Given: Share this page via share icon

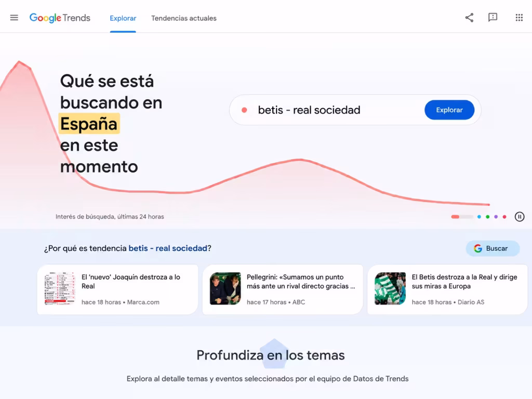Looking at the screenshot, I should click(x=469, y=18).
